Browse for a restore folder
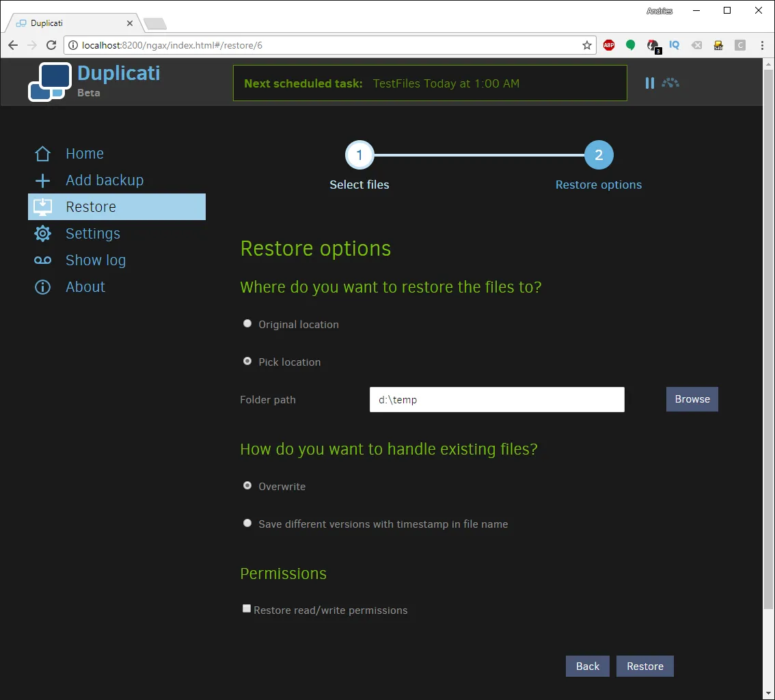The height and width of the screenshot is (700, 775). pyautogui.click(x=692, y=399)
